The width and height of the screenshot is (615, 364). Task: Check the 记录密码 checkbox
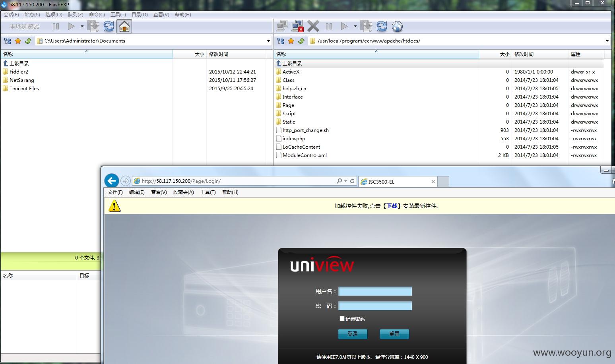(x=342, y=318)
